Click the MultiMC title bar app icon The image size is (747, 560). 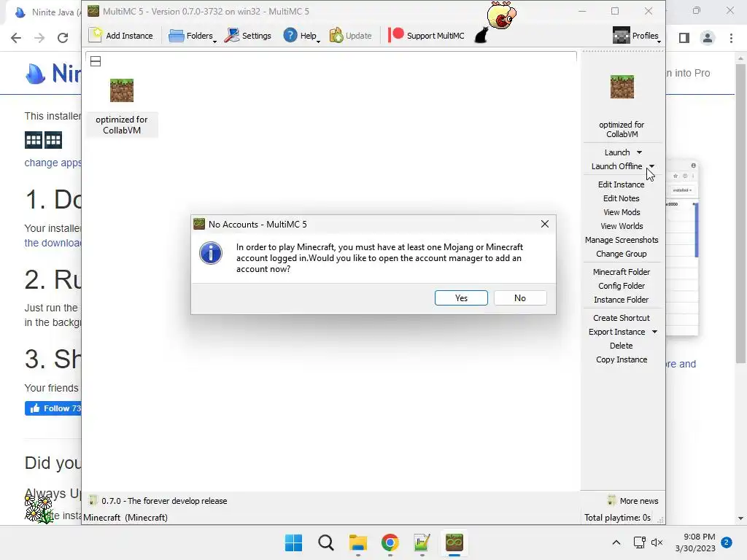pyautogui.click(x=93, y=11)
